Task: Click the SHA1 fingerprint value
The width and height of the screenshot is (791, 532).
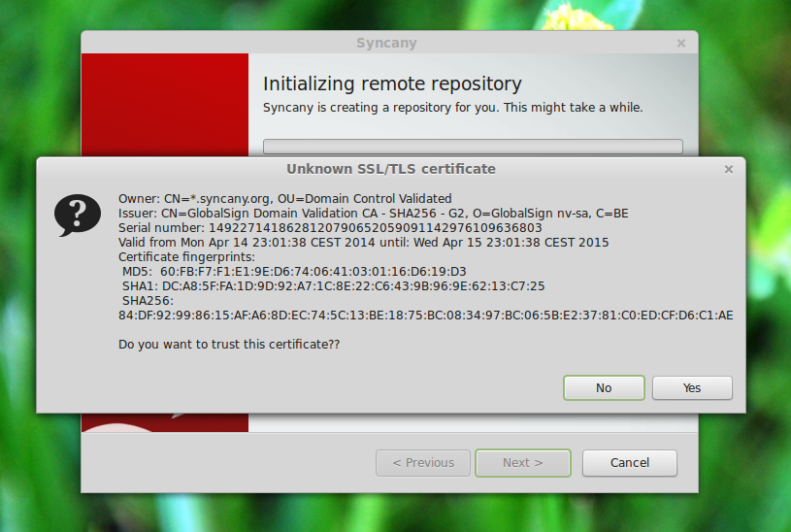Action: pyautogui.click(x=353, y=286)
